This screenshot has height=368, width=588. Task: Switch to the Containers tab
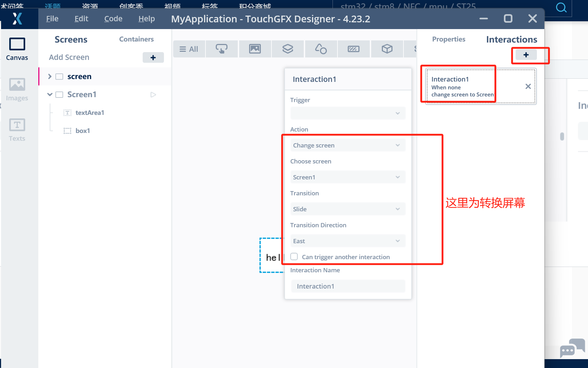click(x=137, y=39)
